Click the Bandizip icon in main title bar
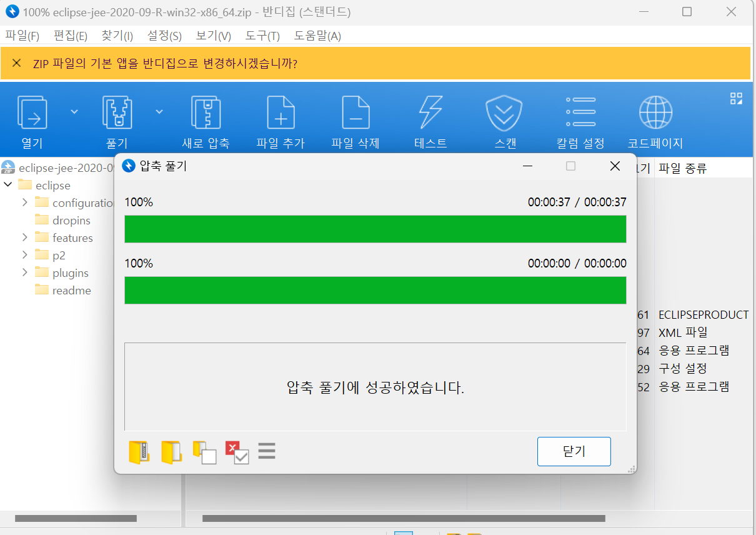This screenshot has width=756, height=535. (x=12, y=11)
